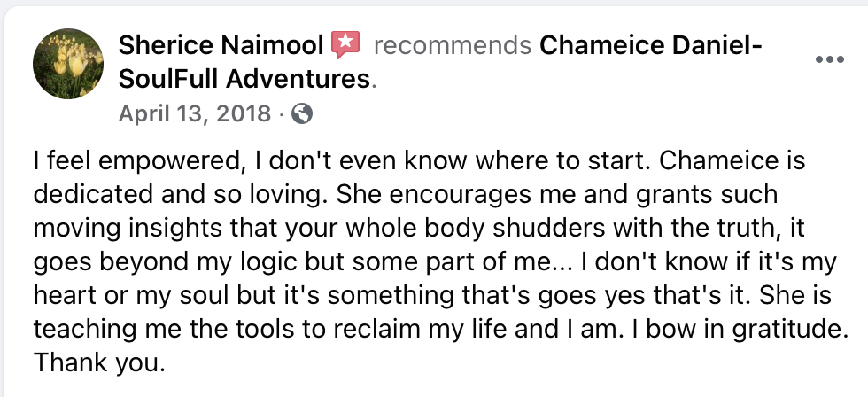Open Sherice Naimool's profile name link
Screen dimensions: 868x397
point(221,45)
